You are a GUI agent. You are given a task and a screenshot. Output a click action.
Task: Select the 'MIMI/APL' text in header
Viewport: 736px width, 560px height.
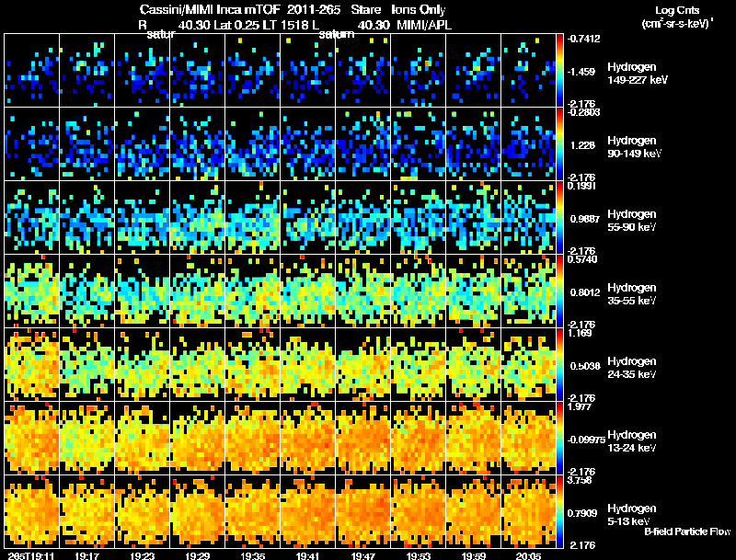tap(424, 25)
